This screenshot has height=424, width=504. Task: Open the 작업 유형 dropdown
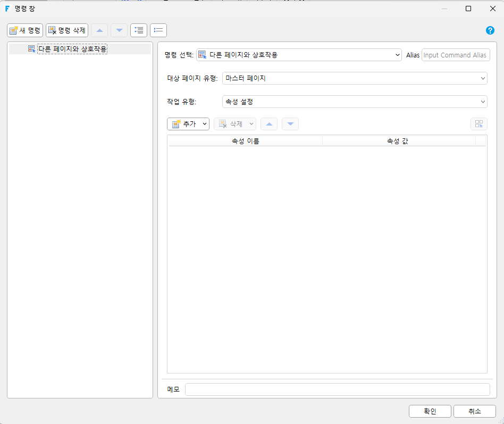[355, 102]
